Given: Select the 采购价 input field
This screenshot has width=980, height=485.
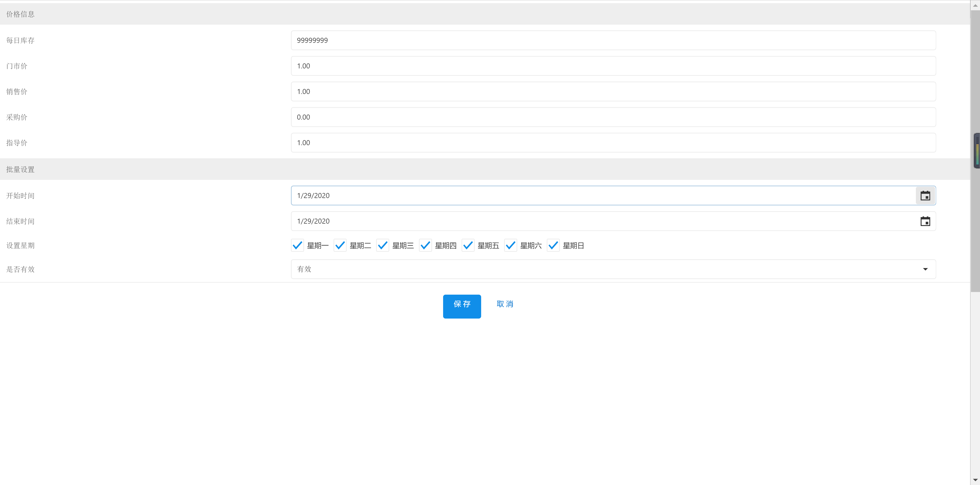Looking at the screenshot, I should pos(613,117).
